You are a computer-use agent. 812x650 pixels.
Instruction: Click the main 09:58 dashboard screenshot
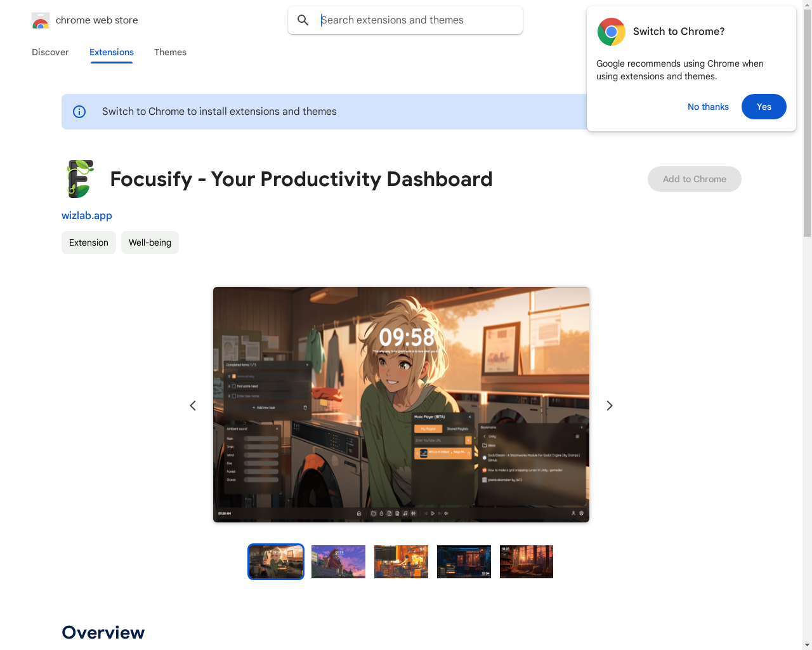(401, 405)
